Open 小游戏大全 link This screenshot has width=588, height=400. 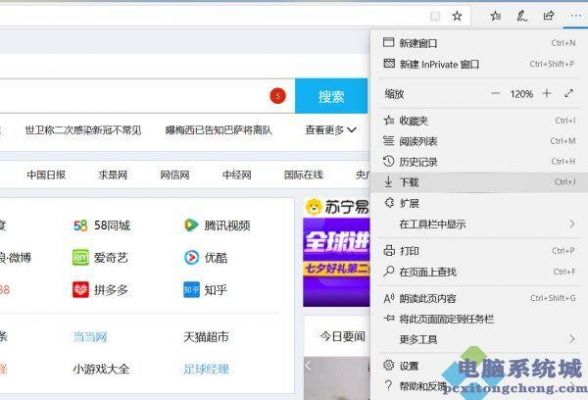click(x=101, y=369)
